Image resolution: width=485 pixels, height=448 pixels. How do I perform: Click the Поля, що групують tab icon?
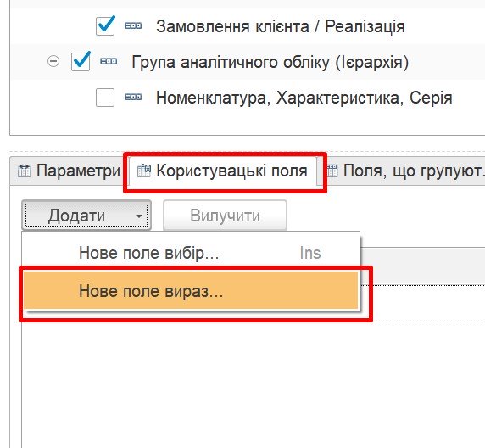click(x=333, y=171)
